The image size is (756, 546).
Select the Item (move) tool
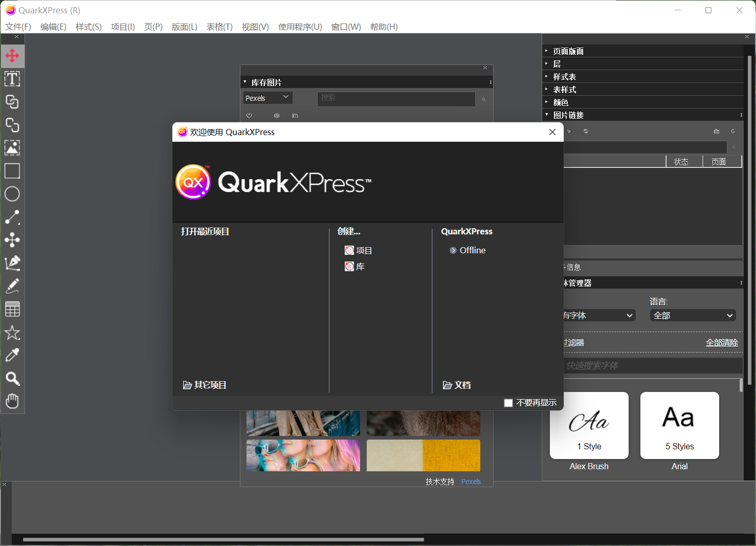click(12, 56)
